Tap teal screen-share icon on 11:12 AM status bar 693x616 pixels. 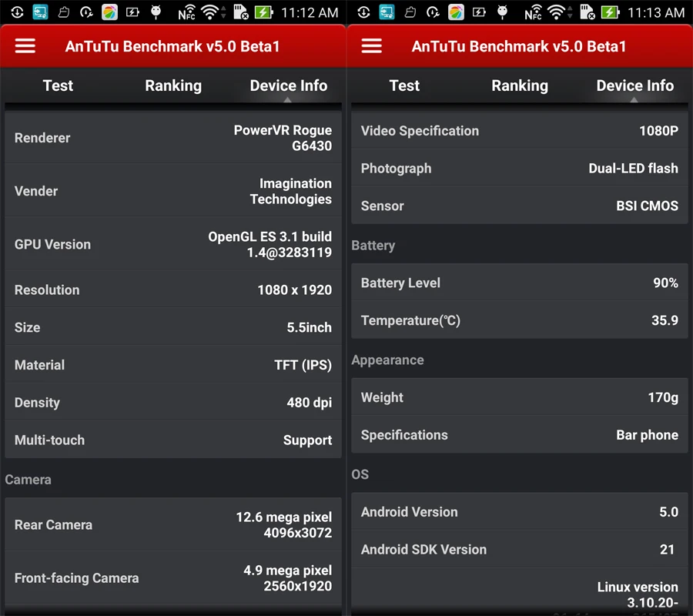[40, 12]
